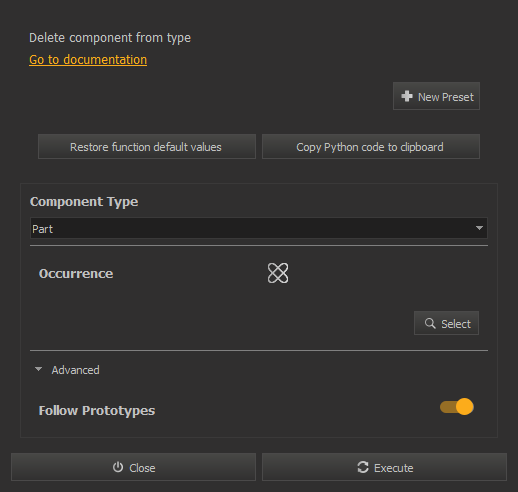Open the Component Type dropdown arrow
The height and width of the screenshot is (492, 518).
pos(479,228)
